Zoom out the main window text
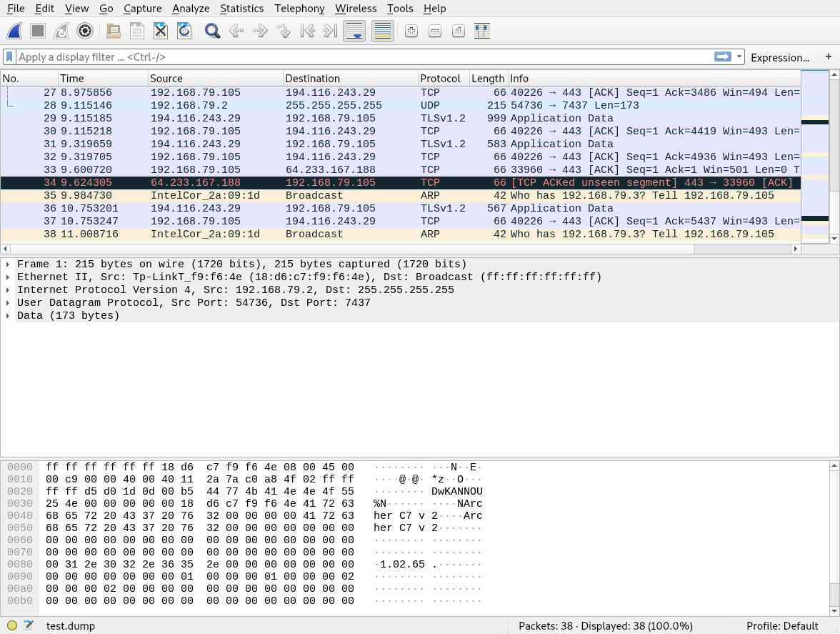The height and width of the screenshot is (634, 840). pos(435,31)
